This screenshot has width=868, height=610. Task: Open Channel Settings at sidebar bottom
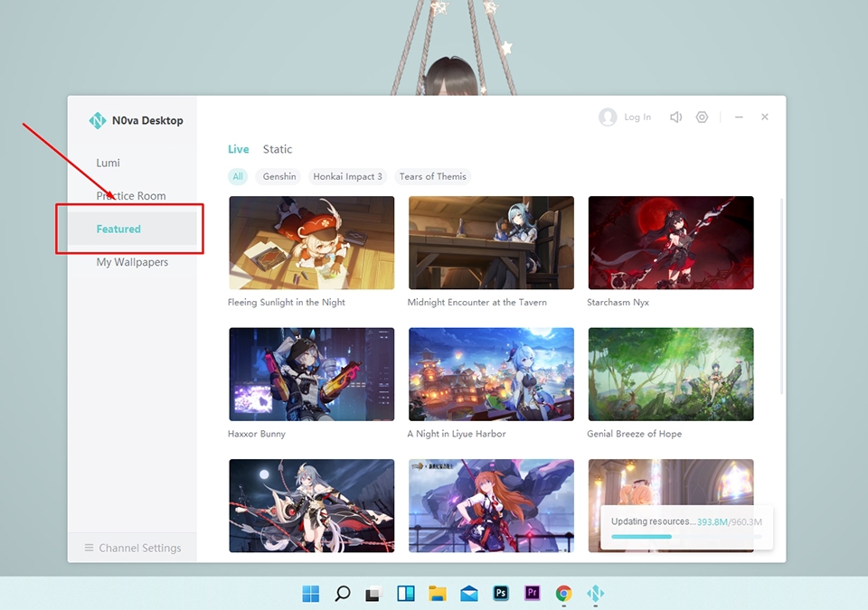point(132,548)
